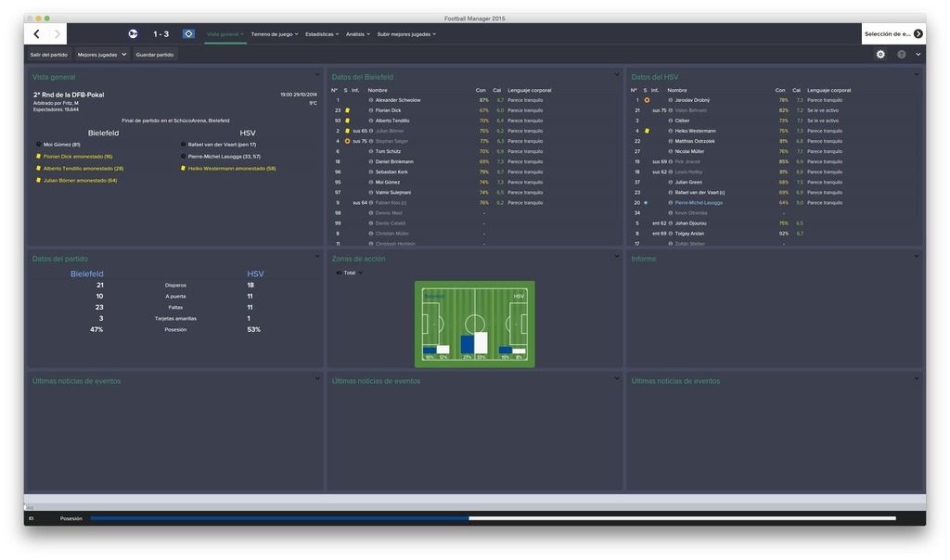The image size is (950, 560).
Task: Click Florian Dick amonestado (16) event
Action: click(x=78, y=157)
